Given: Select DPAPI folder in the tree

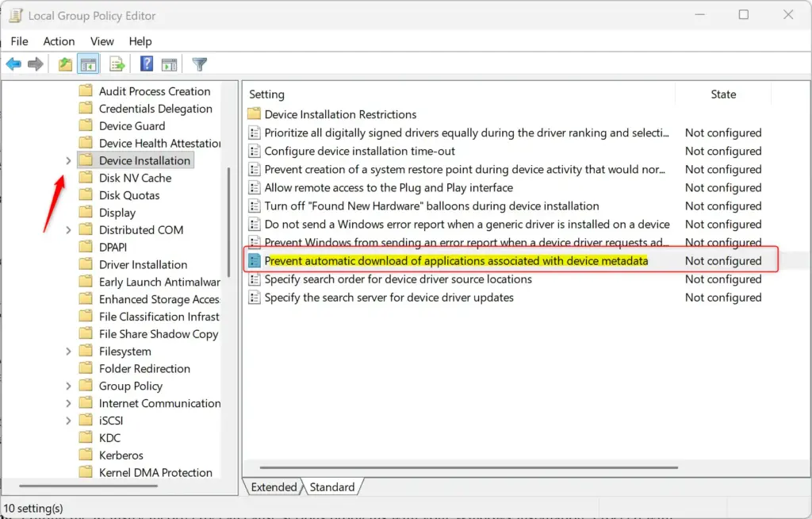Looking at the screenshot, I should pos(113,248).
